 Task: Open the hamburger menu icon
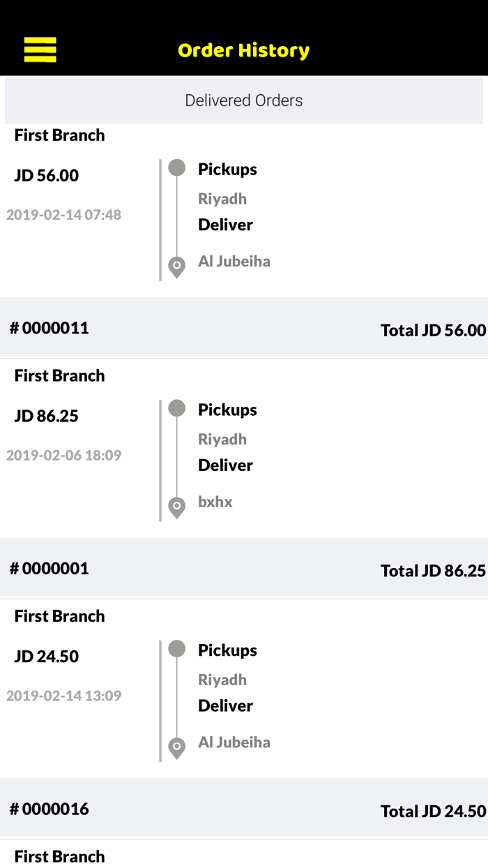[40, 50]
